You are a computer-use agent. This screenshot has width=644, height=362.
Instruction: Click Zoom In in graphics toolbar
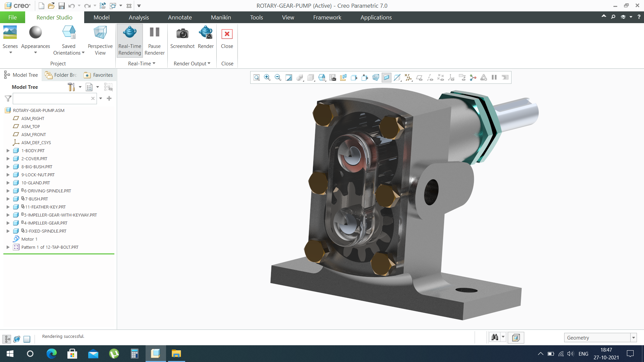267,78
